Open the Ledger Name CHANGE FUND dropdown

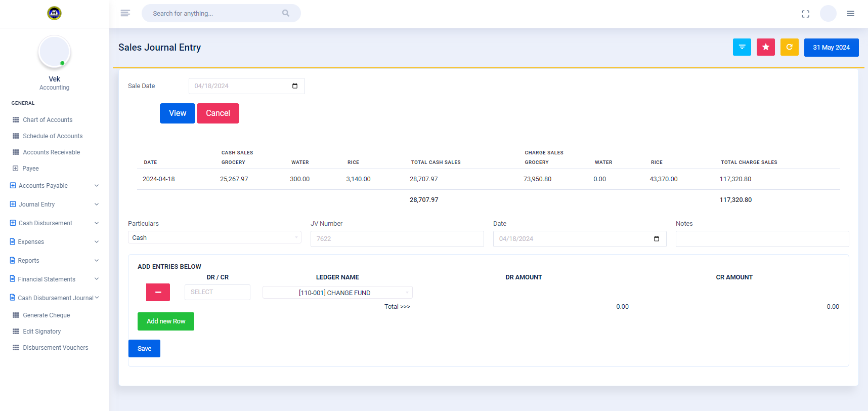[x=337, y=293]
